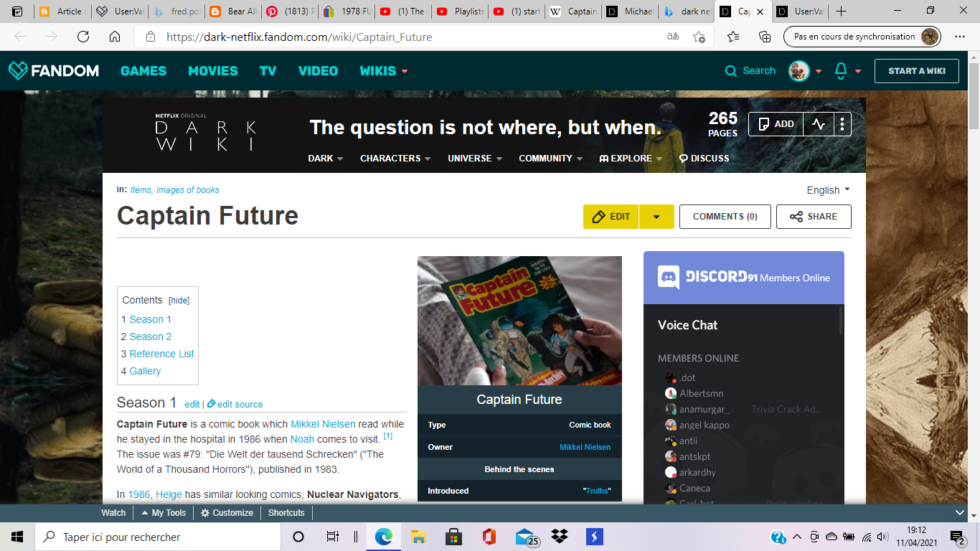Open File Explorer from taskbar
This screenshot has height=551, width=980.
point(418,537)
